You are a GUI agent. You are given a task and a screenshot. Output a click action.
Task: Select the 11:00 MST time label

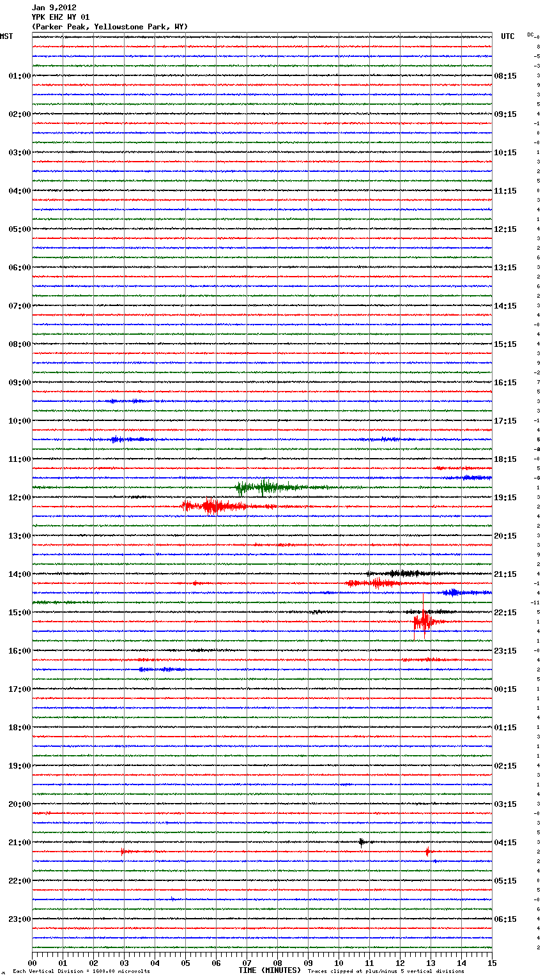pyautogui.click(x=20, y=459)
